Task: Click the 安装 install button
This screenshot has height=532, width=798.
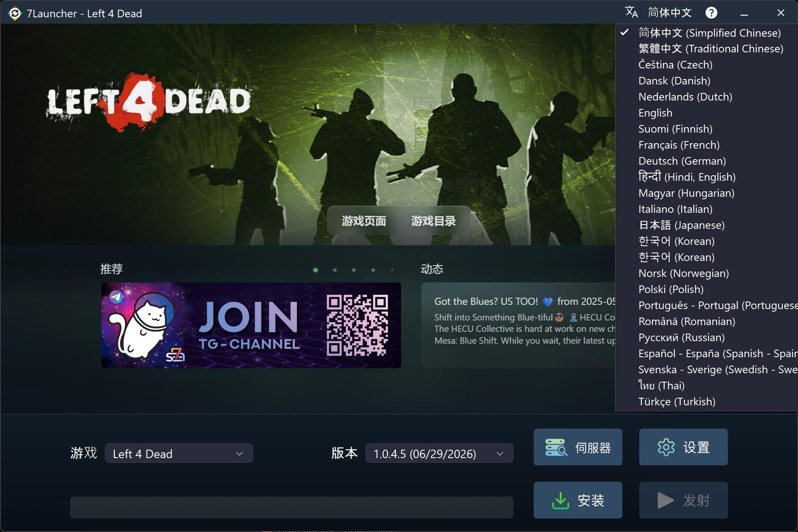Action: coord(578,500)
